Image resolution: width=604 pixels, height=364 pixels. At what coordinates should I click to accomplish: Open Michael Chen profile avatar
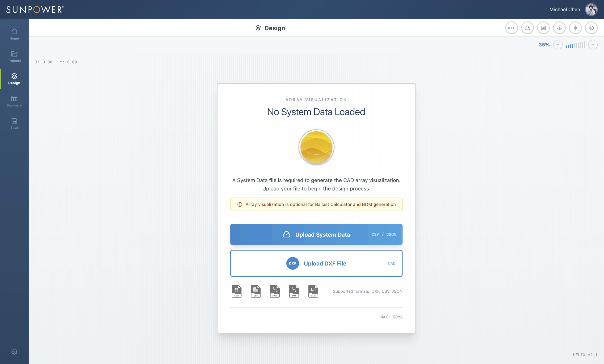[x=591, y=10]
